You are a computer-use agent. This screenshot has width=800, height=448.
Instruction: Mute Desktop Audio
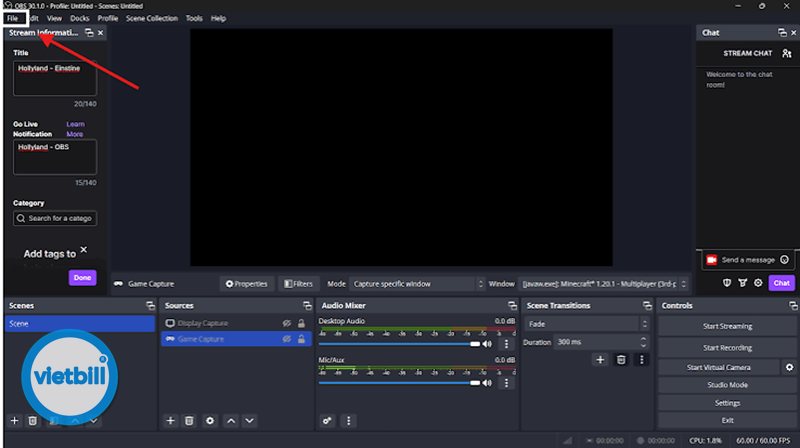(x=488, y=344)
